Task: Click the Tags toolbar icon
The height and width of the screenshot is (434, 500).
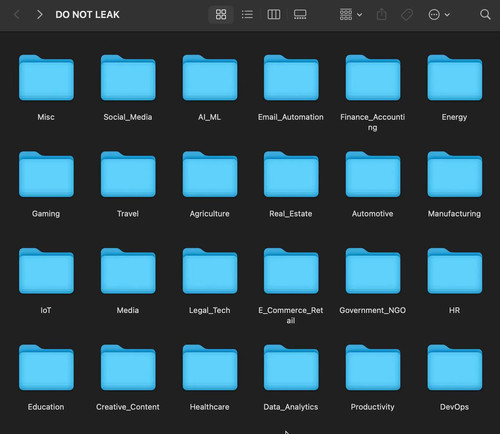Action: 407,14
